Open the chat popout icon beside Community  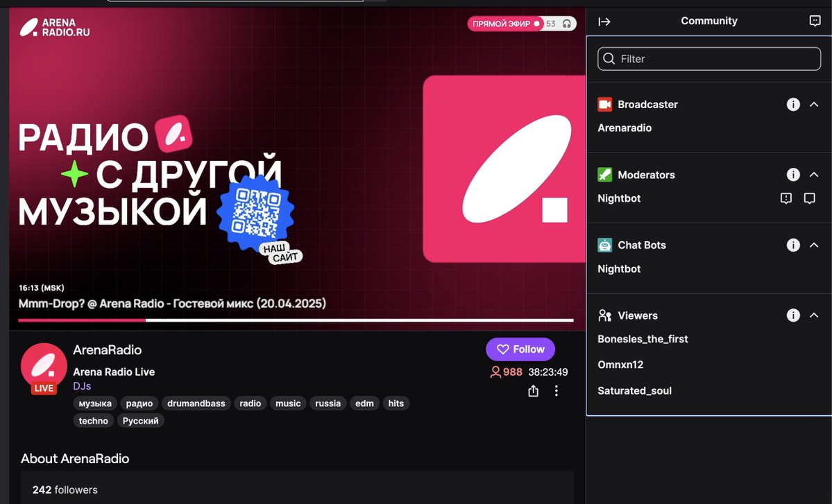(x=815, y=21)
